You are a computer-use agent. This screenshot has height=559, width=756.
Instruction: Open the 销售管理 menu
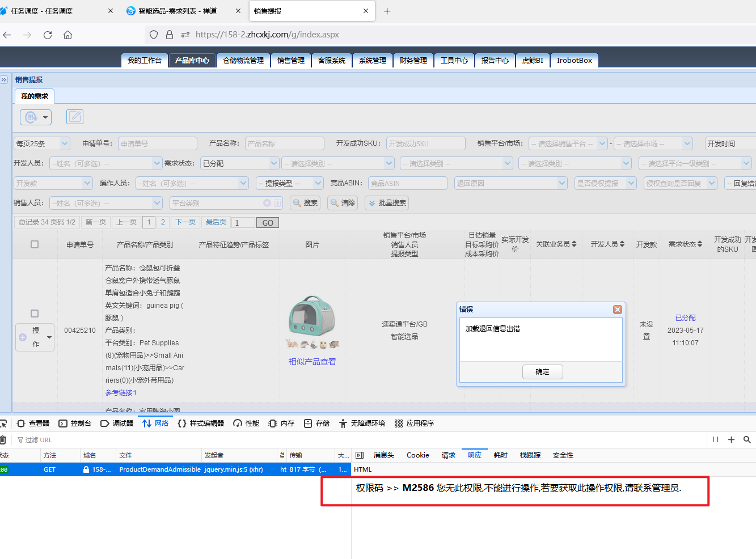click(x=291, y=60)
